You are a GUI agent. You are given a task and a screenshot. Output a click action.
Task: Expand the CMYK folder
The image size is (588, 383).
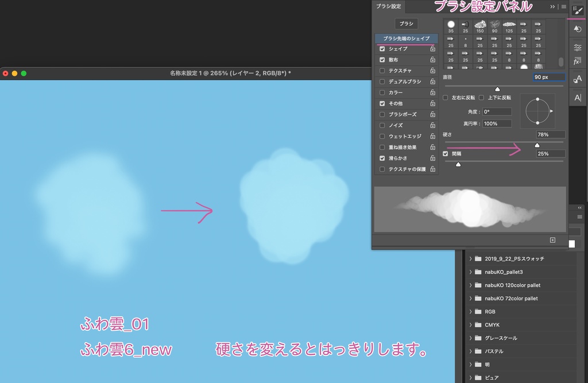471,324
